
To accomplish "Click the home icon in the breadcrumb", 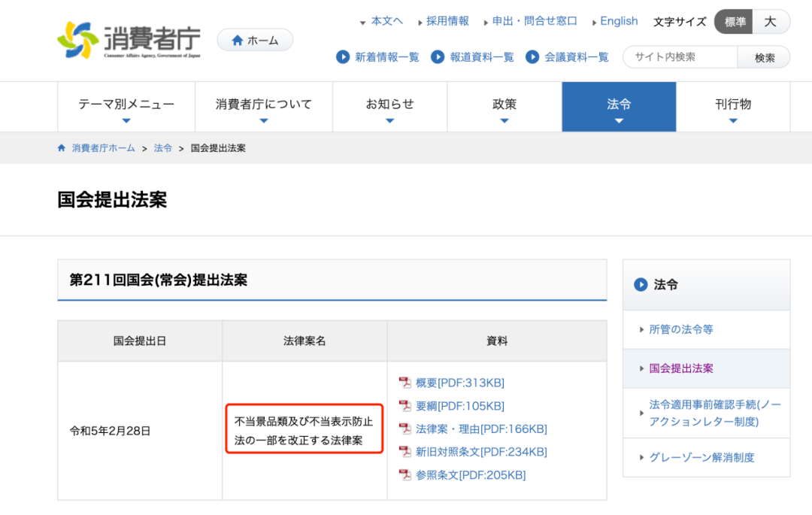I will click(61, 148).
